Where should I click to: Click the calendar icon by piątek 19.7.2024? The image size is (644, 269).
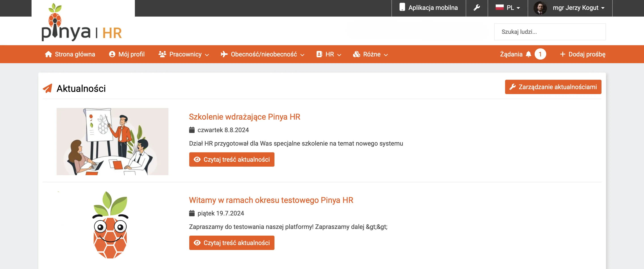tap(192, 213)
